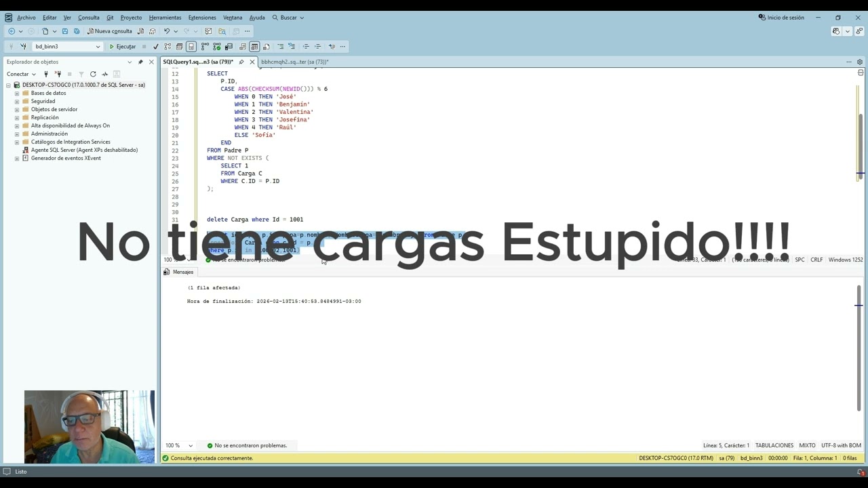Open the Conectar dropdown in Object Explorer
868x488 pixels.
21,74
